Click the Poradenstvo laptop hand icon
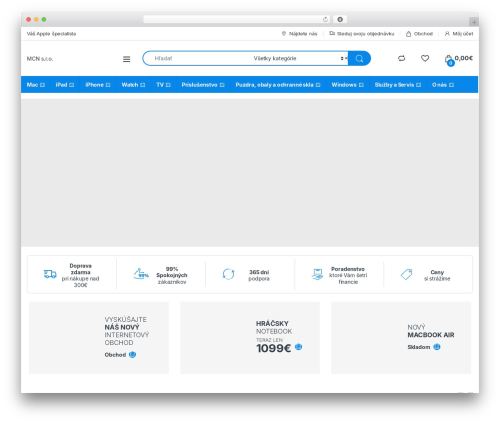 [317, 274]
